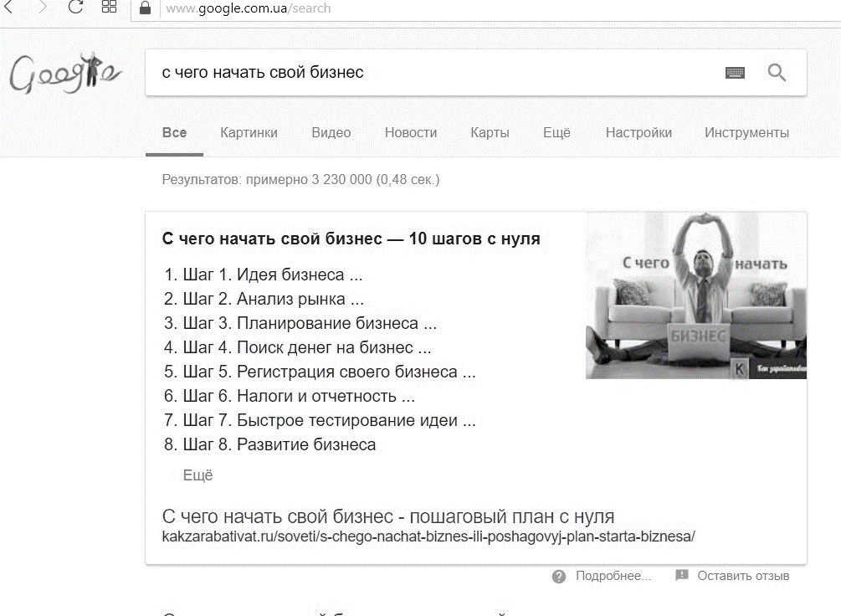Click "Шаг 7. Быстрое тестирование идеи" line

pos(330,420)
